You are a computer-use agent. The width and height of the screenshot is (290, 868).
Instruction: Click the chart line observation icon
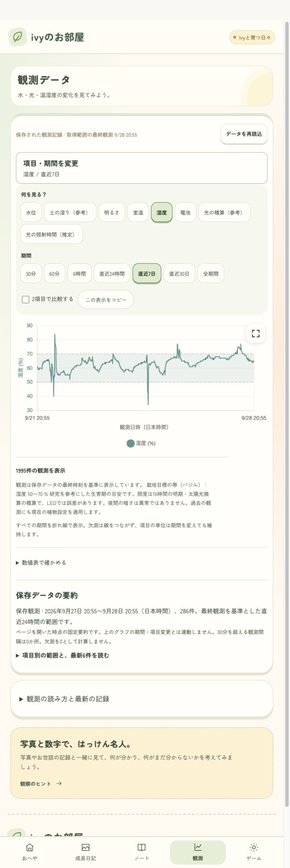pos(197,847)
